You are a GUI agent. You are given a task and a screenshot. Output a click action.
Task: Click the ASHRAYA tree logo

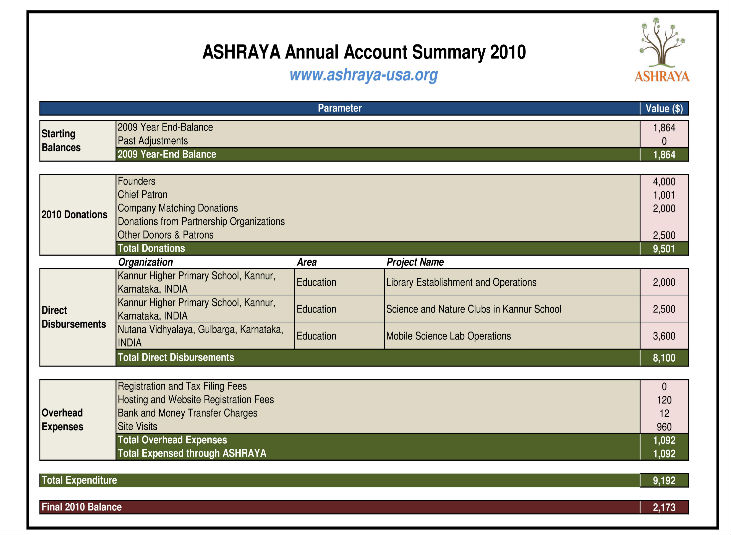click(662, 50)
